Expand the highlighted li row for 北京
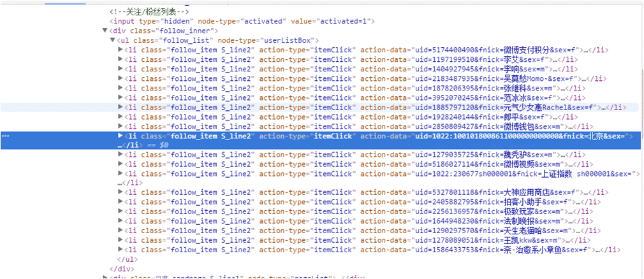Viewport: 644px width, 279px height. 121,136
